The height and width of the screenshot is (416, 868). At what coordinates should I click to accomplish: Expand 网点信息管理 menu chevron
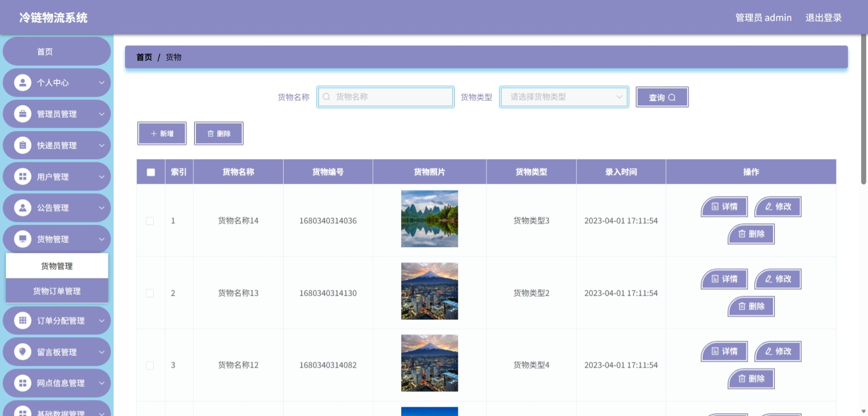coord(102,383)
